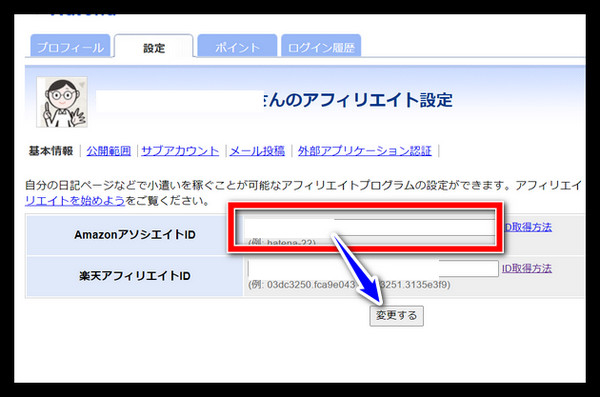Screen dimensions: 600x397
Task: Open the 外部アプリケーション認証 link
Action: (x=365, y=151)
